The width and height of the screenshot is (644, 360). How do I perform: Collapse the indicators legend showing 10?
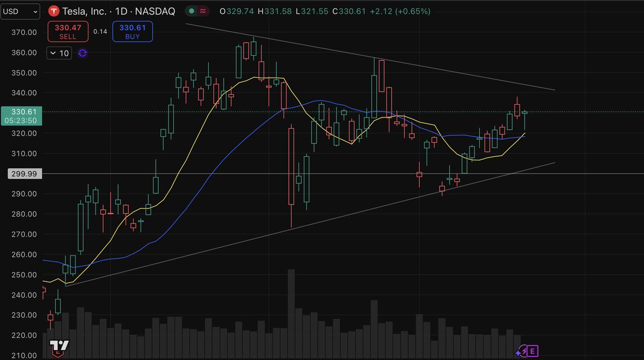tap(59, 53)
